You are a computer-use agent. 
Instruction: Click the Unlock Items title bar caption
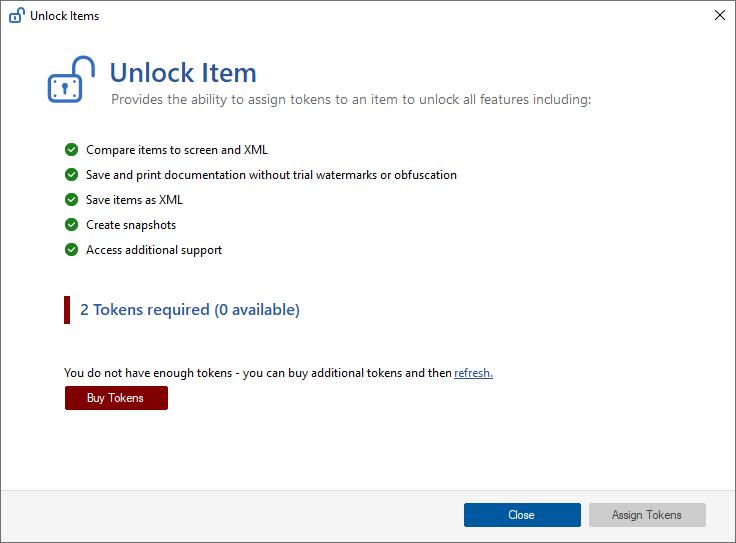[65, 16]
